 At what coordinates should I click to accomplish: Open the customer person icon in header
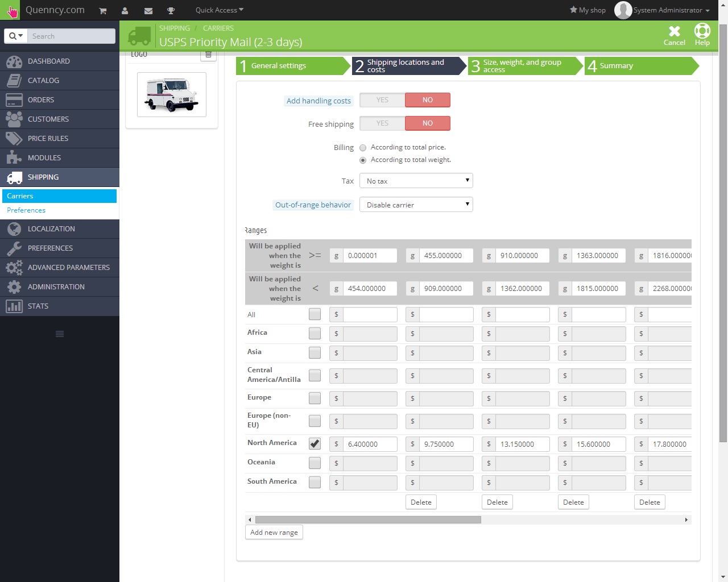[x=125, y=10]
